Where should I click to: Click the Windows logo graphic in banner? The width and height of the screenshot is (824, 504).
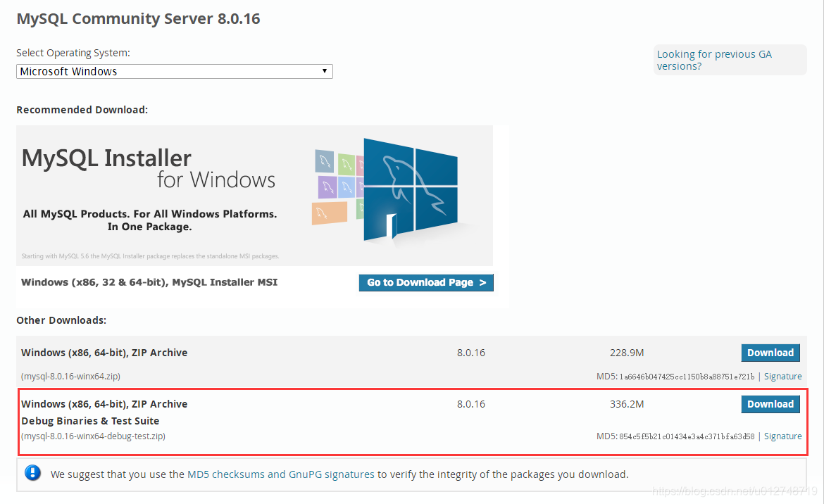click(411, 189)
